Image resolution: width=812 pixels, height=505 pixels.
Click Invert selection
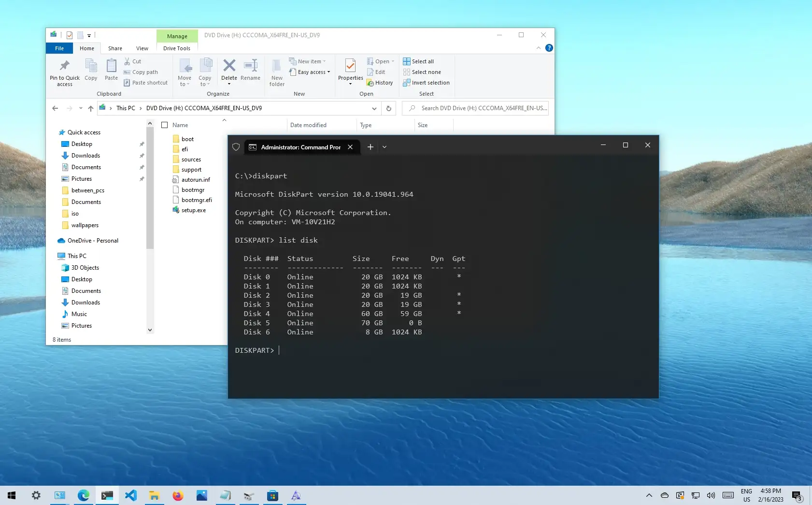(426, 83)
